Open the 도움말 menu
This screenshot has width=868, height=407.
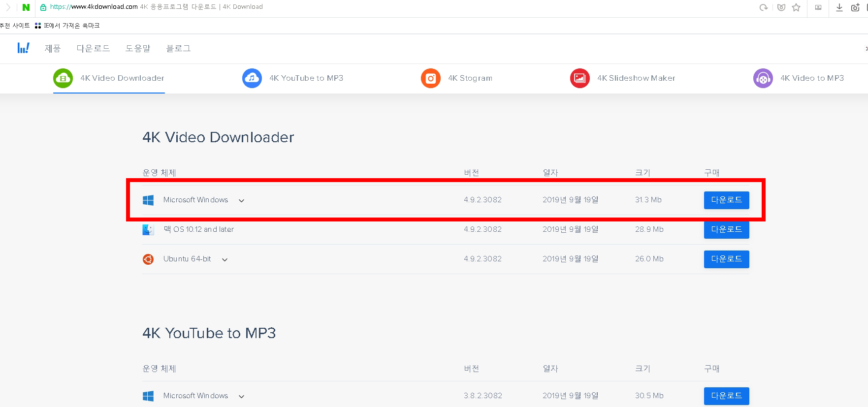[x=138, y=48]
